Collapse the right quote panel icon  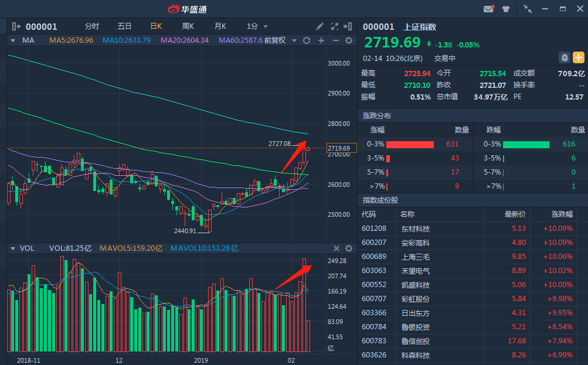348,26
